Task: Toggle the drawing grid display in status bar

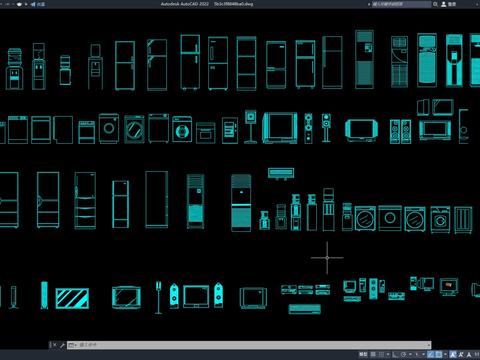Action: pyautogui.click(x=373, y=354)
